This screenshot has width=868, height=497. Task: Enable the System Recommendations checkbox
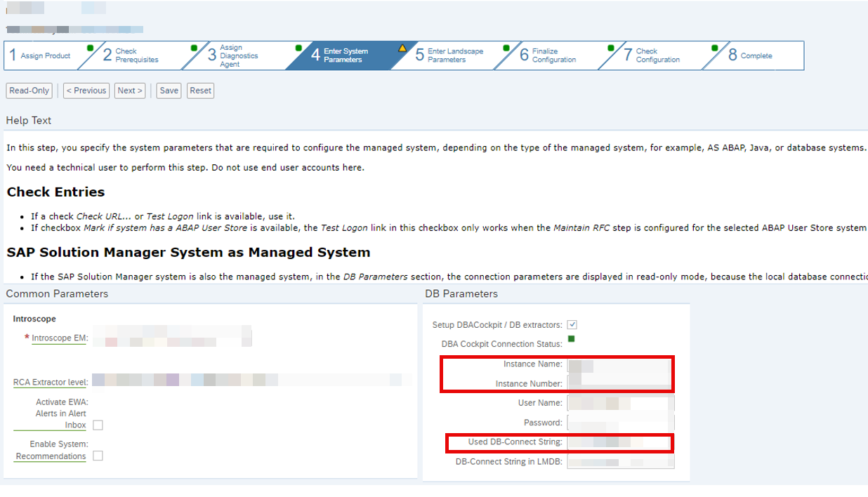(98, 456)
